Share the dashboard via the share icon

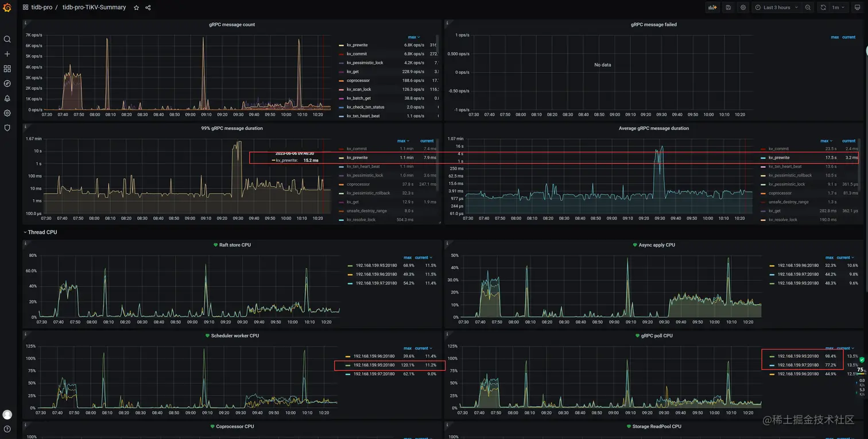[148, 7]
